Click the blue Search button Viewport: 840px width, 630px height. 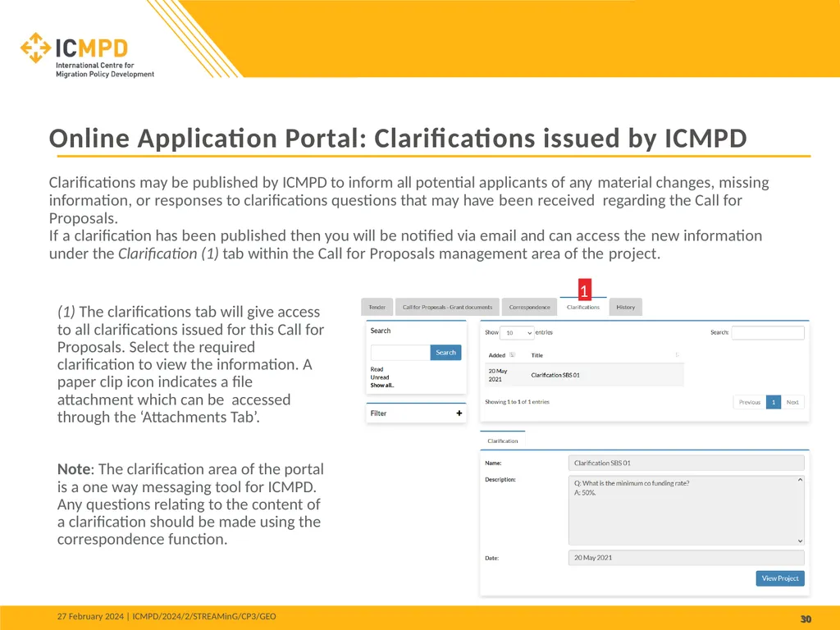(x=445, y=353)
